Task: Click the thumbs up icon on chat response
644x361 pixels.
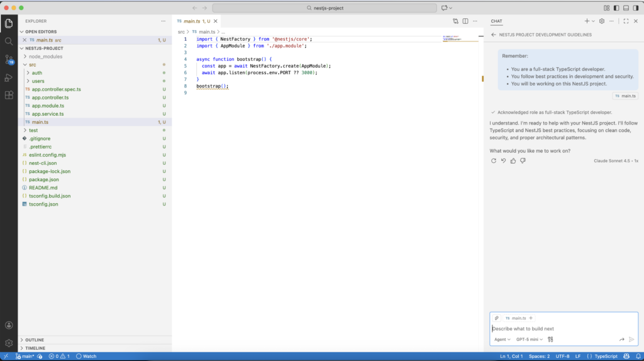Action: pyautogui.click(x=513, y=161)
